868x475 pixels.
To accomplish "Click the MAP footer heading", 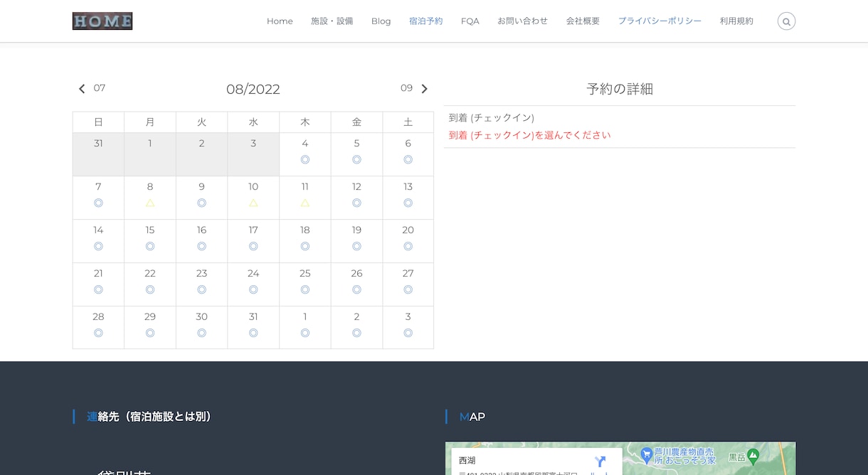I will click(472, 417).
